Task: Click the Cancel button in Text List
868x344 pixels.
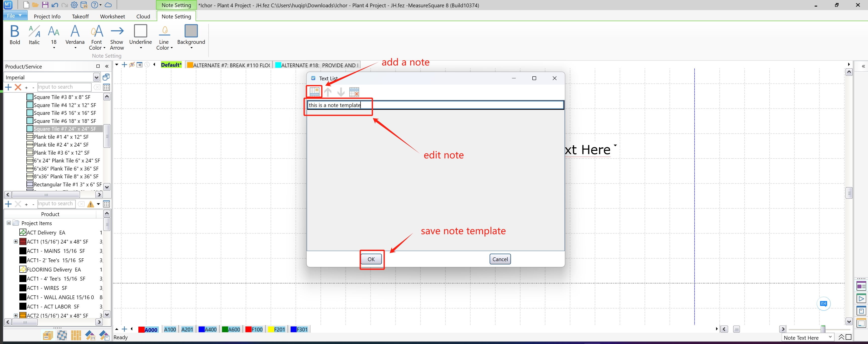Action: [500, 259]
